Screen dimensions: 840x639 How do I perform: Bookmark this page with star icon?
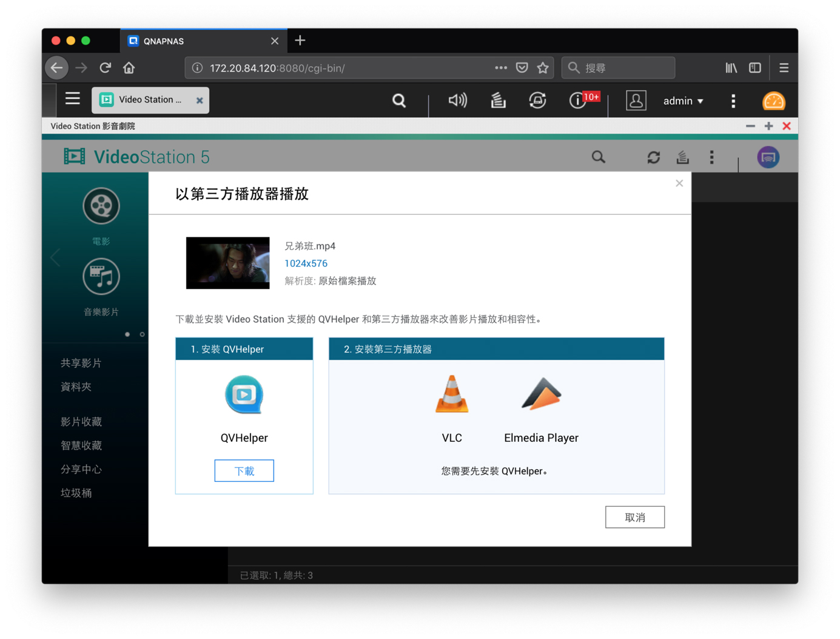(543, 68)
